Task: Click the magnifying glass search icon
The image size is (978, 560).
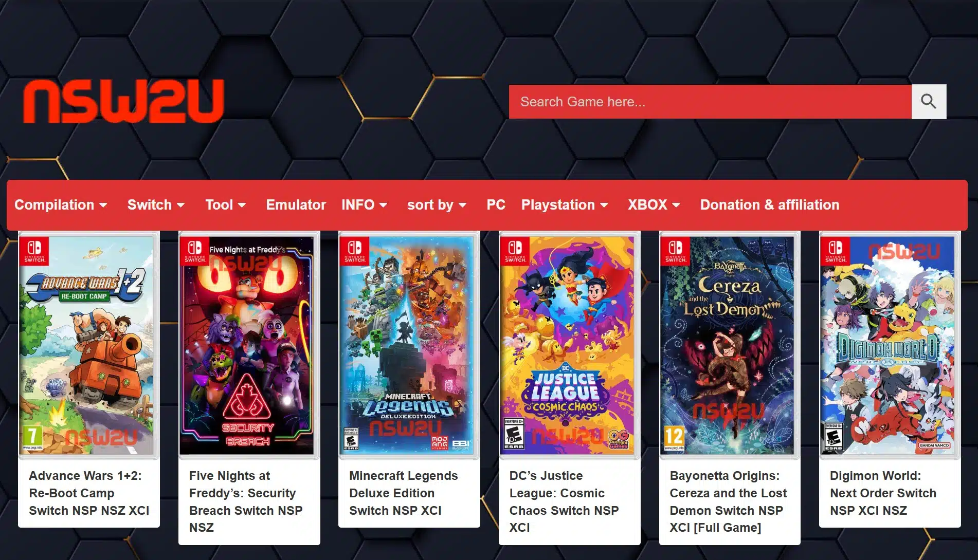Action: pyautogui.click(x=928, y=102)
